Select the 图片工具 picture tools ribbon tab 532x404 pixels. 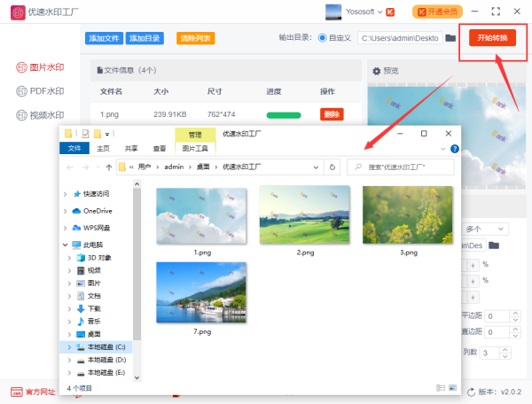pyautogui.click(x=194, y=149)
